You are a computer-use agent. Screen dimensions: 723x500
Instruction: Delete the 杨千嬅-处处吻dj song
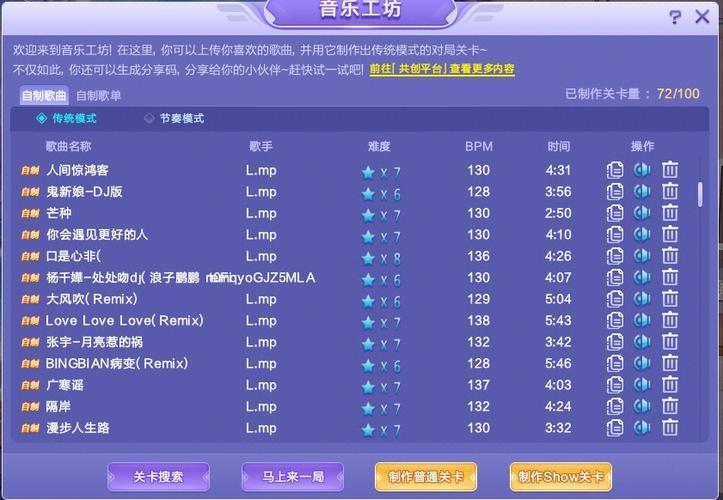pos(670,278)
